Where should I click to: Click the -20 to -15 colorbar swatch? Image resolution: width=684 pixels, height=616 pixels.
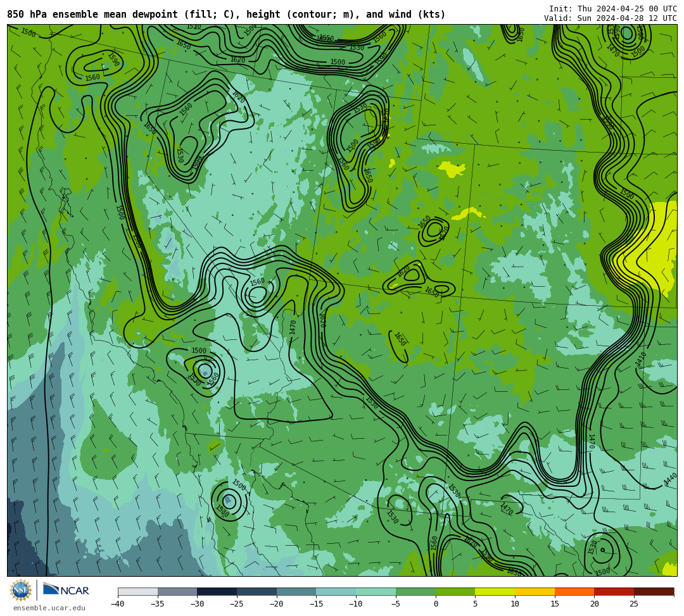pyautogui.click(x=296, y=591)
